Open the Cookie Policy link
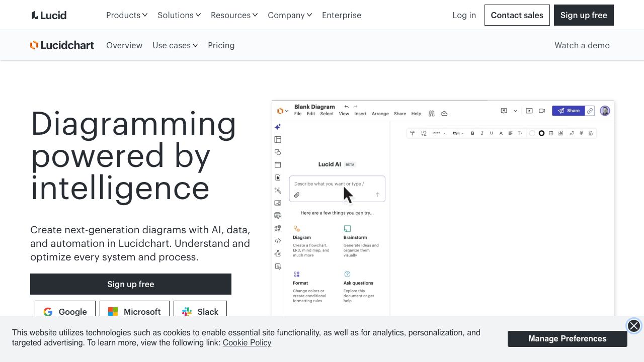This screenshot has width=644, height=362. [x=247, y=343]
